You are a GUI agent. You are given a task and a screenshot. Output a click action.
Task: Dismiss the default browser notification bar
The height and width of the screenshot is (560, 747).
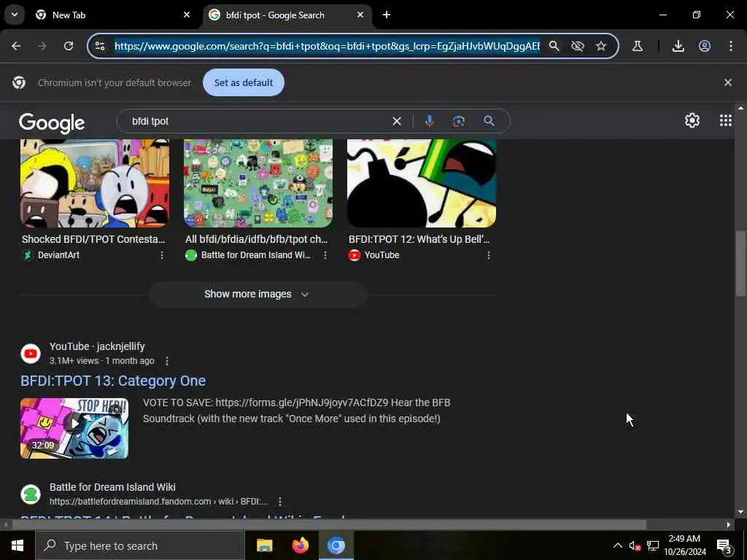point(727,82)
